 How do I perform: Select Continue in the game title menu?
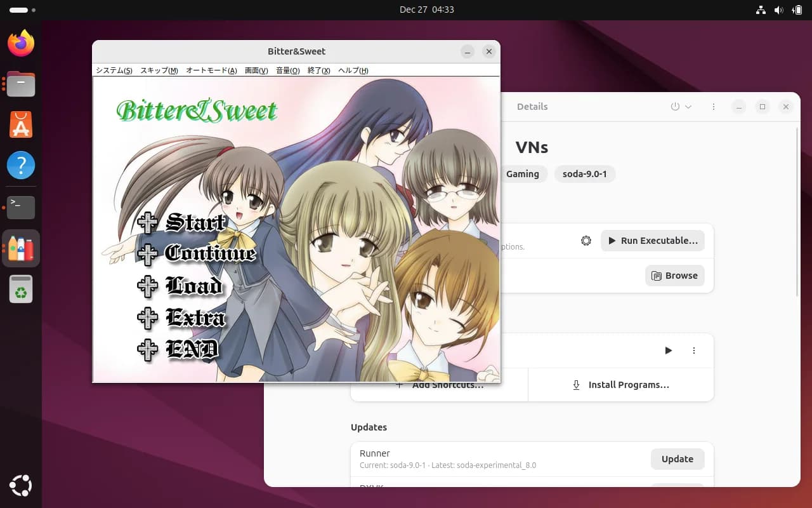[x=197, y=254]
